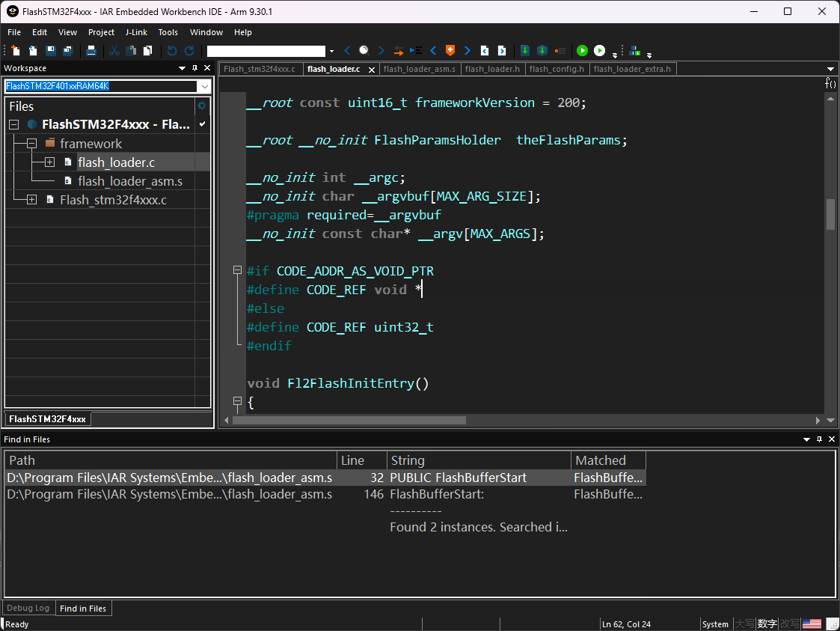
Task: Click the Undo arrow icon
Action: pyautogui.click(x=172, y=51)
